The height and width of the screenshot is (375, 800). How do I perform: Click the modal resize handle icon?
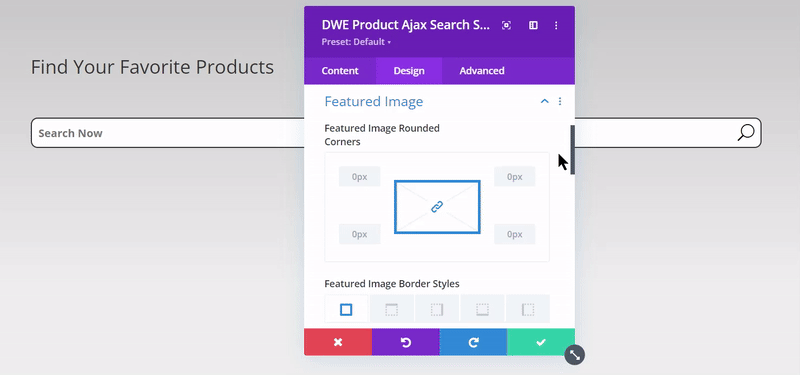point(574,355)
